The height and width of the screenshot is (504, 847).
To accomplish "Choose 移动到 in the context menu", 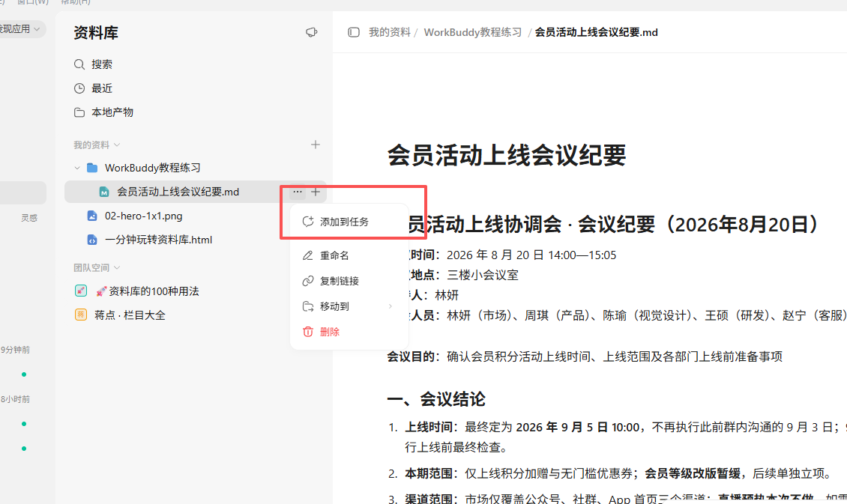I will click(349, 306).
